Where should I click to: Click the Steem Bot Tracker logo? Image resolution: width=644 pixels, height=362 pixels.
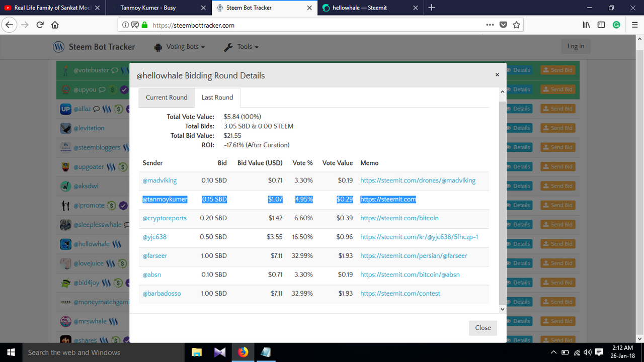(x=94, y=47)
